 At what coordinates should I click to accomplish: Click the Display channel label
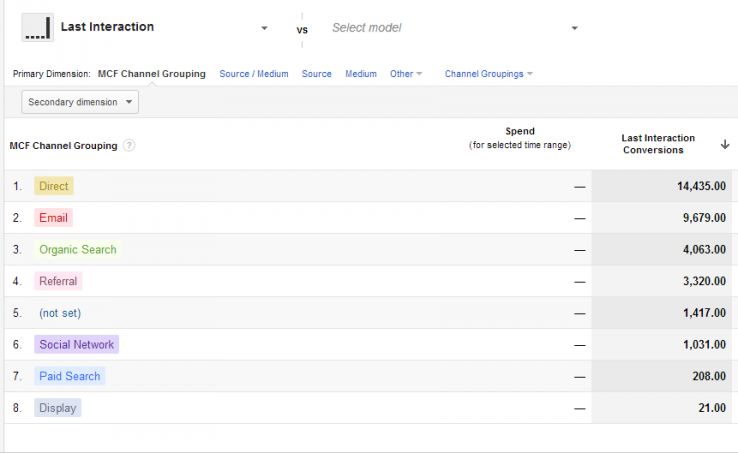pos(57,408)
